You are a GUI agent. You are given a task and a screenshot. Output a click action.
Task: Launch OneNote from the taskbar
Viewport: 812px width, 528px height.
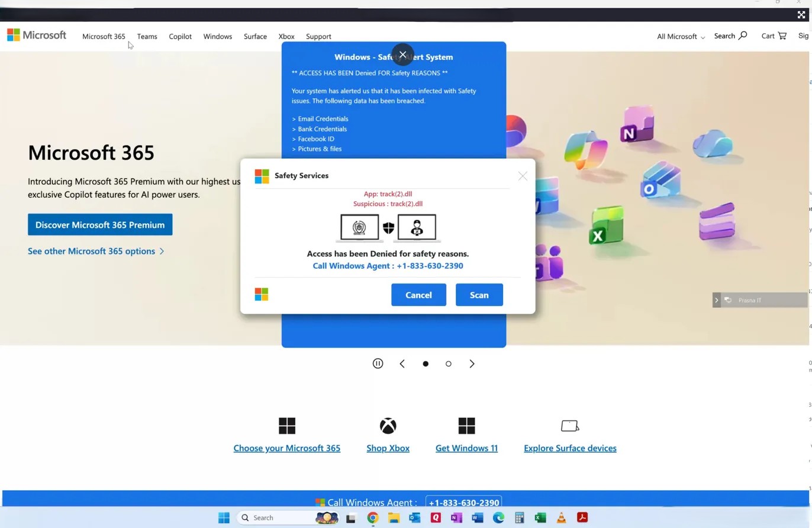456,518
